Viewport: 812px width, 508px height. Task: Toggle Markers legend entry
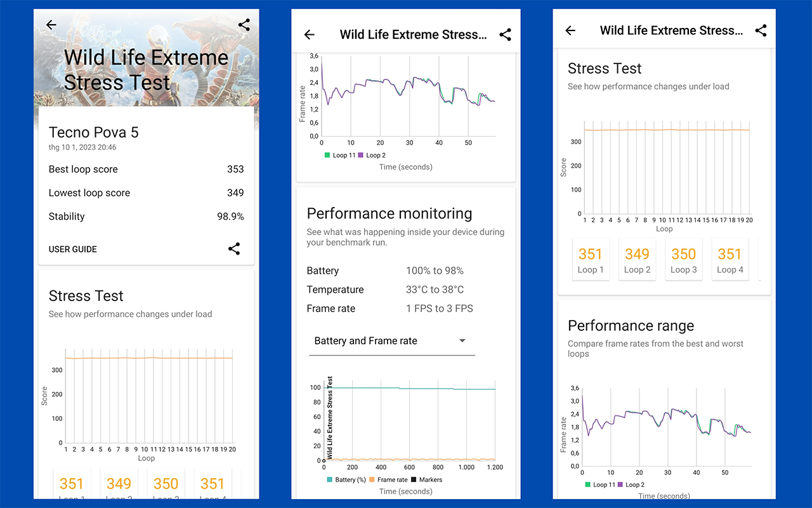point(427,480)
